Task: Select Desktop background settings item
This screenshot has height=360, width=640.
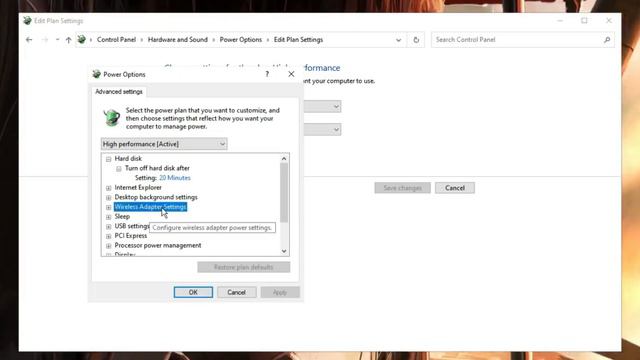Action: (x=156, y=197)
